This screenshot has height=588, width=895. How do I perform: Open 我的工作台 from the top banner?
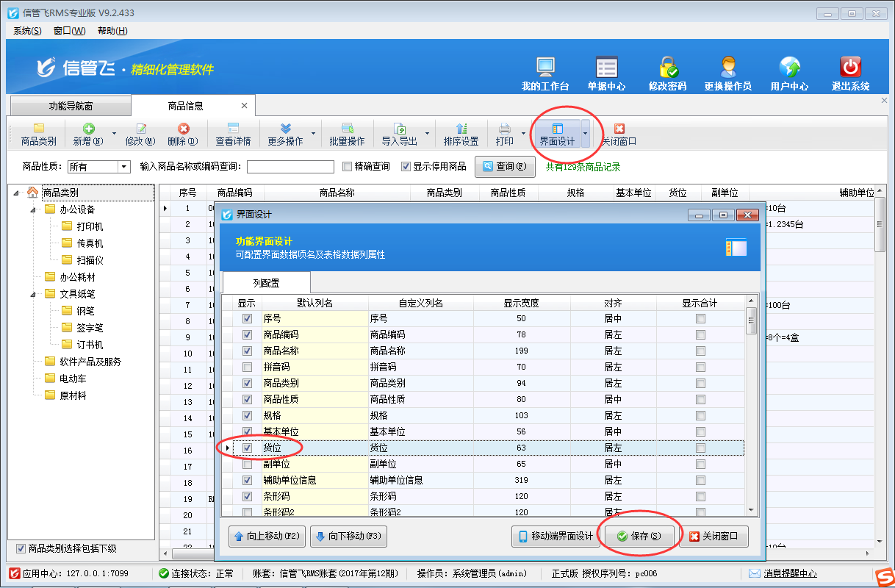545,68
